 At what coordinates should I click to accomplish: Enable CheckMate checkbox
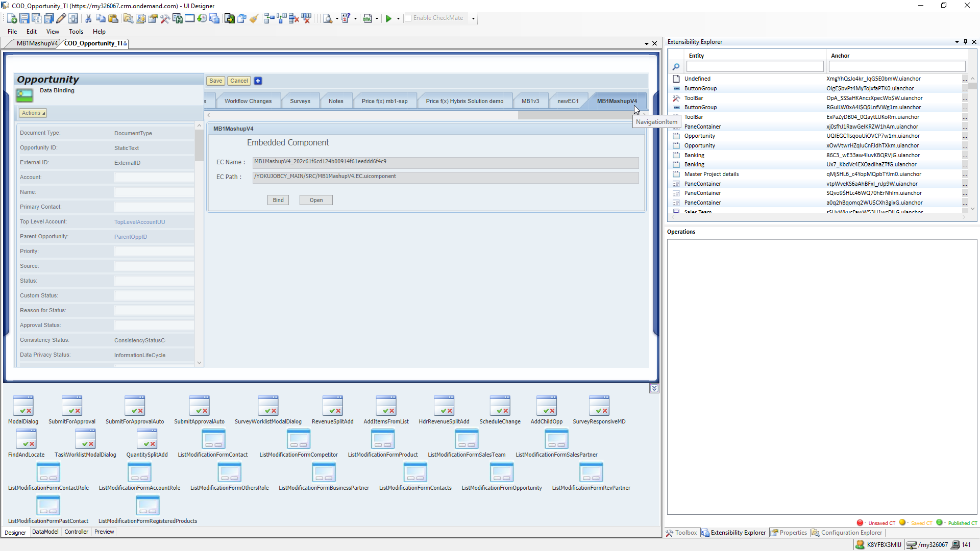point(408,18)
